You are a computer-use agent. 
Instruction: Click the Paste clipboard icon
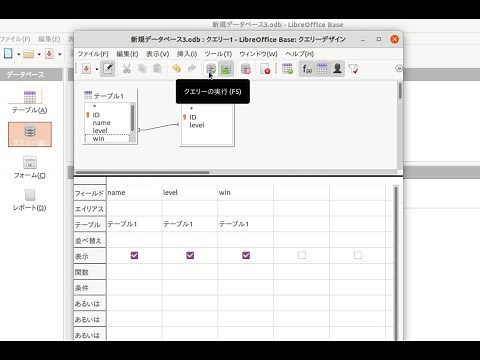[157, 69]
